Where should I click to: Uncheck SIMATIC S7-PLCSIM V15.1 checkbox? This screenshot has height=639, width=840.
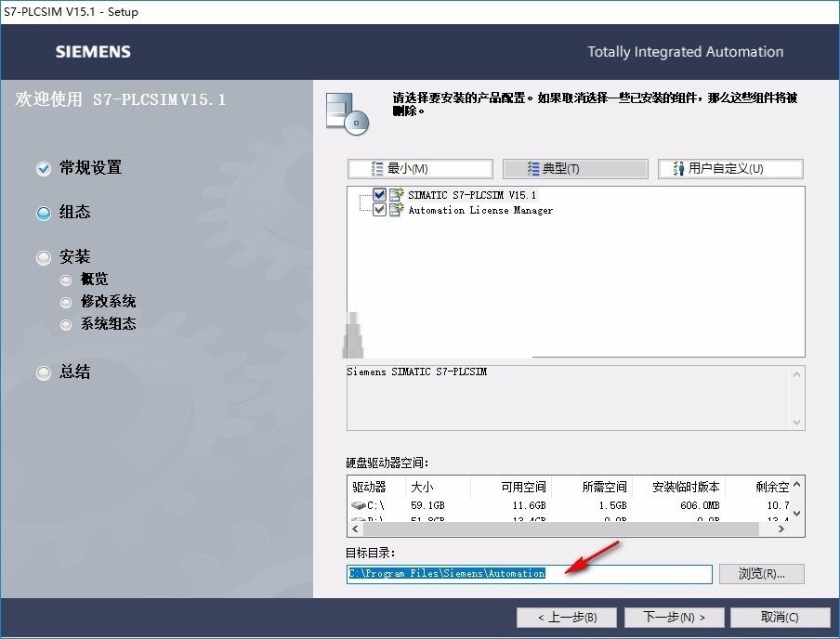(x=379, y=194)
